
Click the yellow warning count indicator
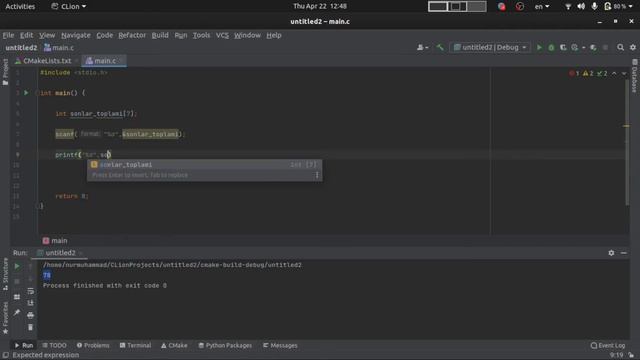(588, 73)
